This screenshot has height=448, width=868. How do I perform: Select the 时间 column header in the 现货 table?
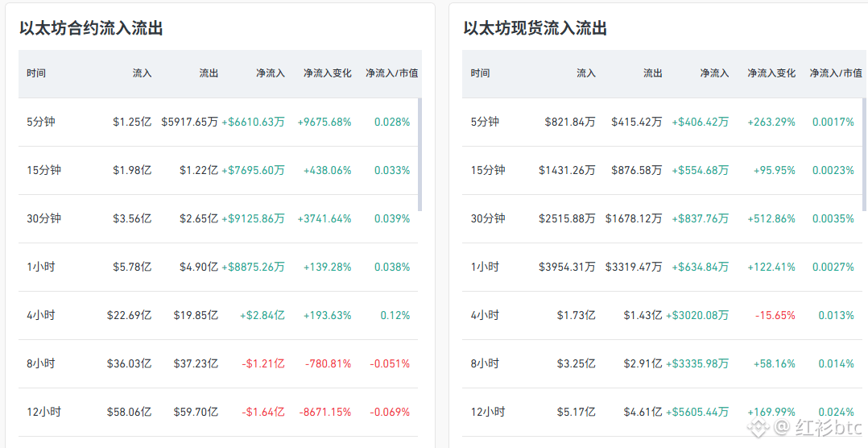tap(480, 73)
